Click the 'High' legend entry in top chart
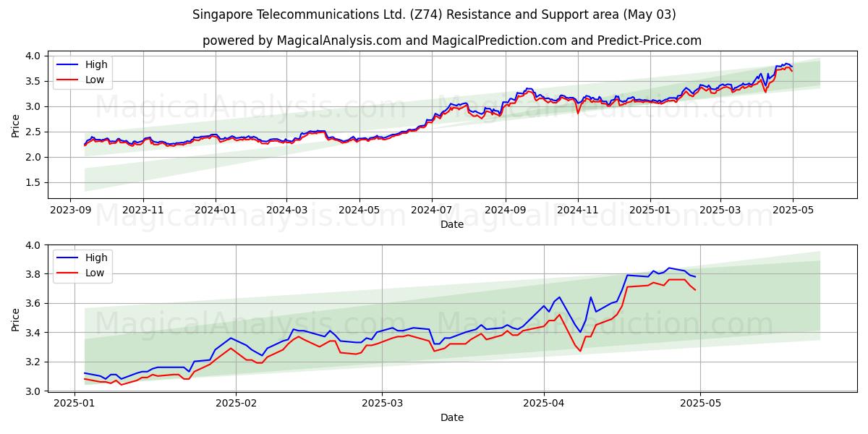The height and width of the screenshot is (434, 868). click(x=82, y=64)
